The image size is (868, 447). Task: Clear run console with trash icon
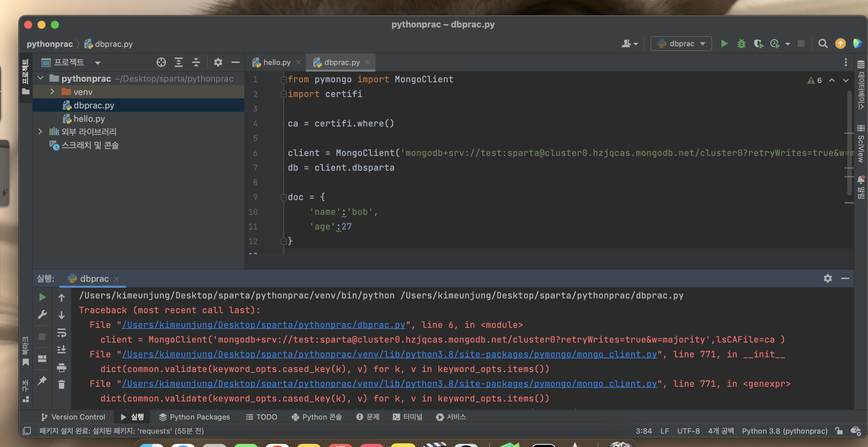[x=62, y=385]
